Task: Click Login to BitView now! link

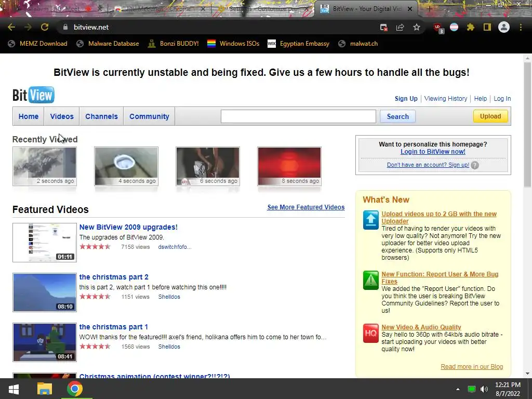Action: pyautogui.click(x=433, y=151)
